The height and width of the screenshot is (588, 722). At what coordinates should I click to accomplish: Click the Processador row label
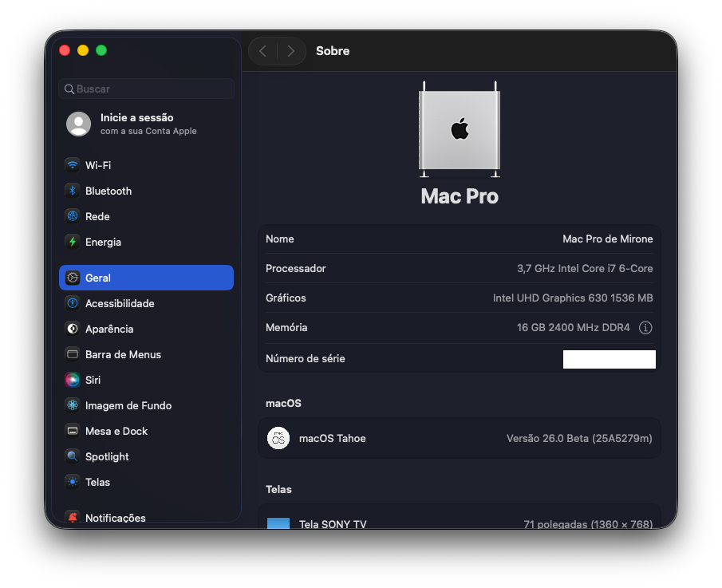(296, 268)
